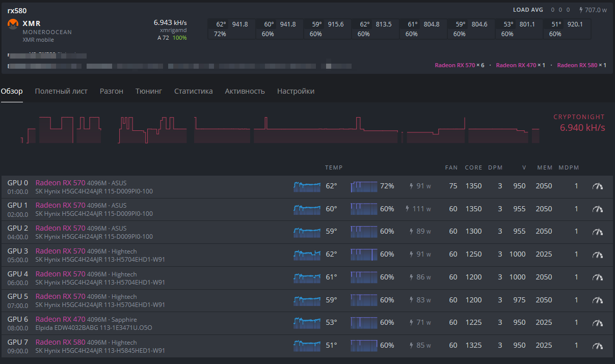Click the Radeon RX 580 × 1 summary link
This screenshot has height=364, width=615.
click(582, 65)
